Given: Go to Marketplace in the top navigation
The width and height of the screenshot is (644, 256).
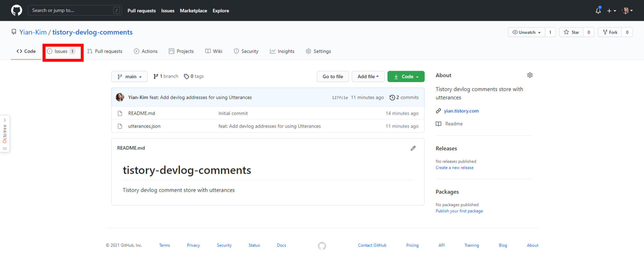Looking at the screenshot, I should click(x=193, y=11).
